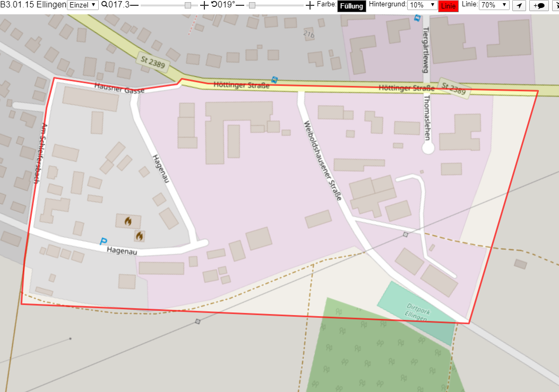Click the arrow pointer tool button

(519, 5)
